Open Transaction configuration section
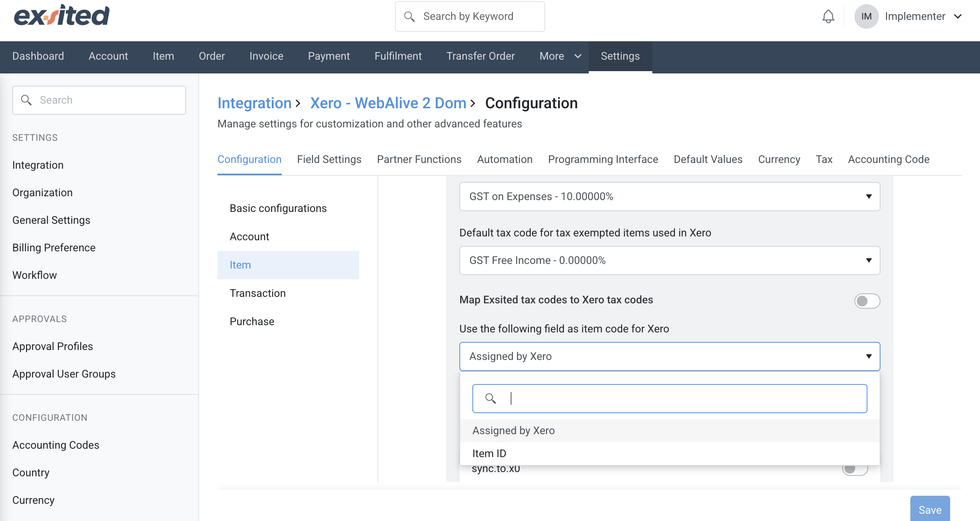Viewport: 980px width, 521px height. [x=288, y=293]
